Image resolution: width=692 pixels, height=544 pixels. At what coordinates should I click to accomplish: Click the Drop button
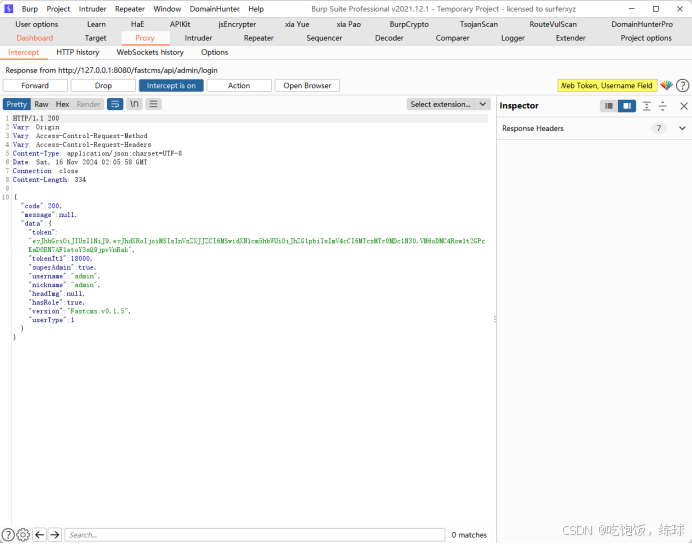click(103, 86)
